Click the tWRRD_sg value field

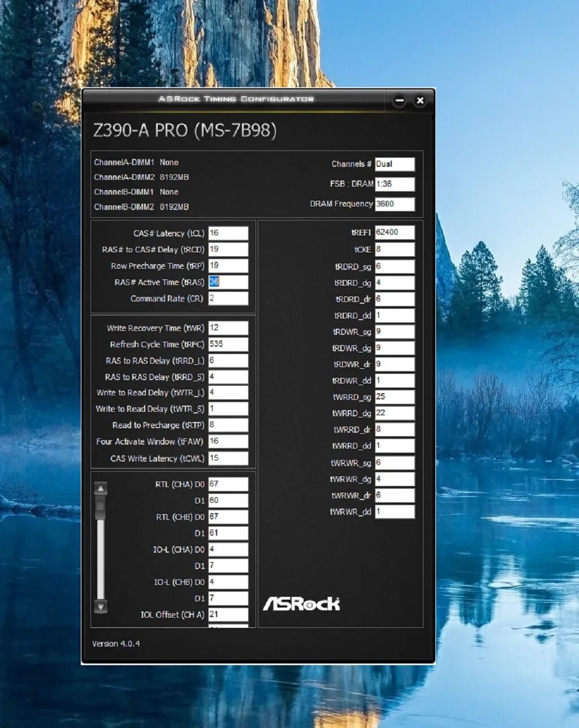395,397
